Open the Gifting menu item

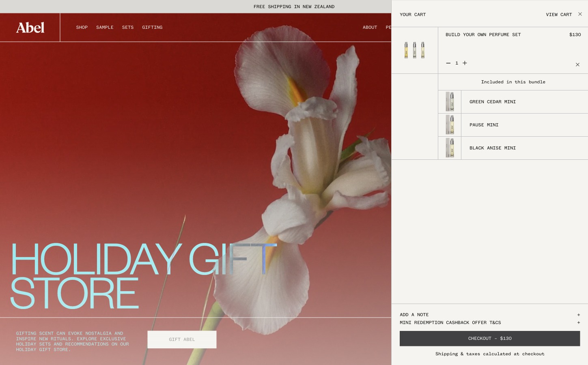pyautogui.click(x=152, y=27)
